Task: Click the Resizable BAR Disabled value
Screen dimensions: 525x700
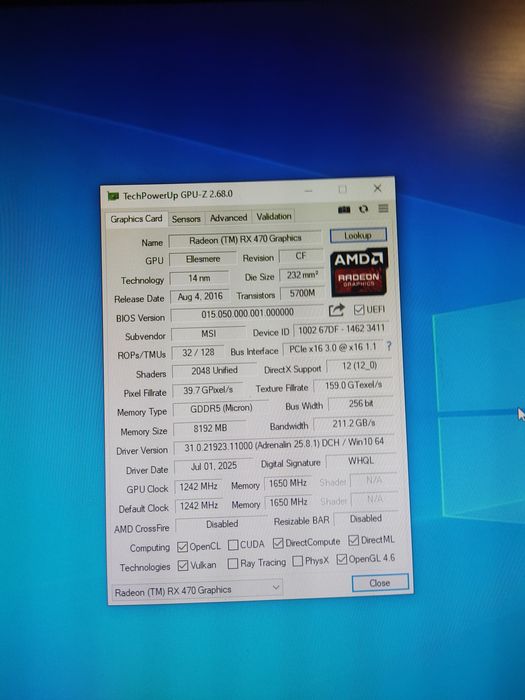Action: [366, 519]
